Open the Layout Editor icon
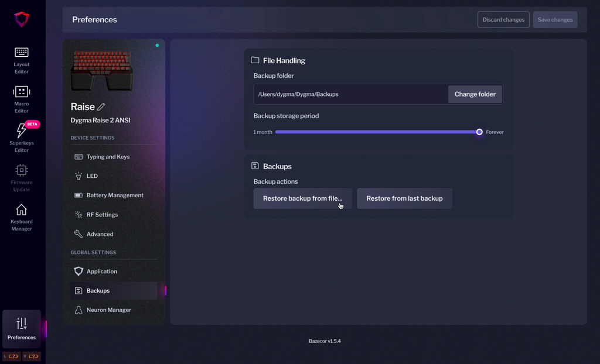The image size is (600, 364). pyautogui.click(x=22, y=53)
